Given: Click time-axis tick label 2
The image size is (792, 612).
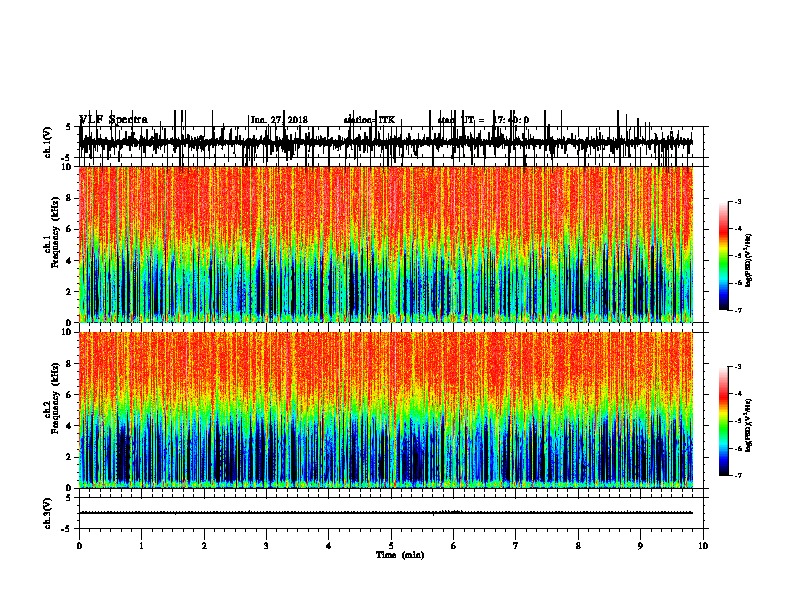Looking at the screenshot, I should [204, 546].
